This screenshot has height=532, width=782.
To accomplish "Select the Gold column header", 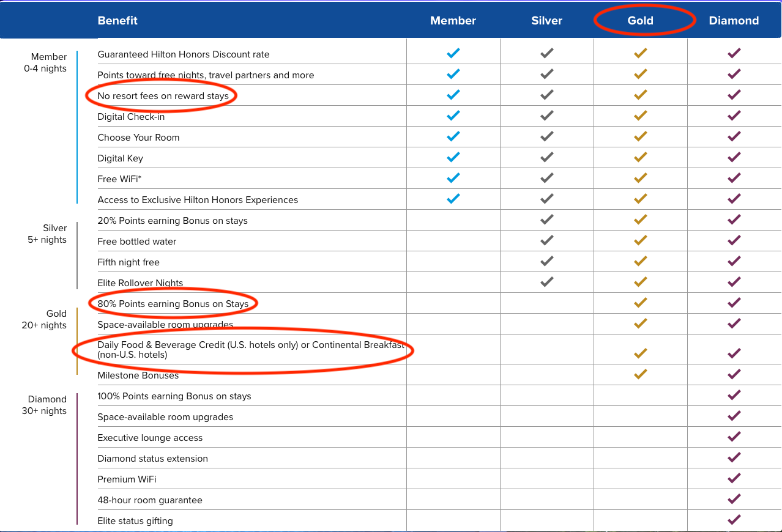I will pos(641,21).
